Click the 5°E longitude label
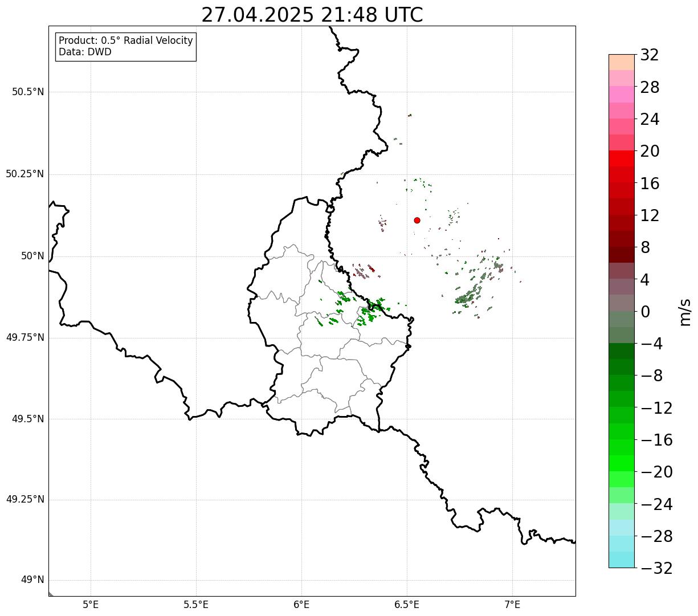This screenshot has height=616, width=698. (x=91, y=605)
